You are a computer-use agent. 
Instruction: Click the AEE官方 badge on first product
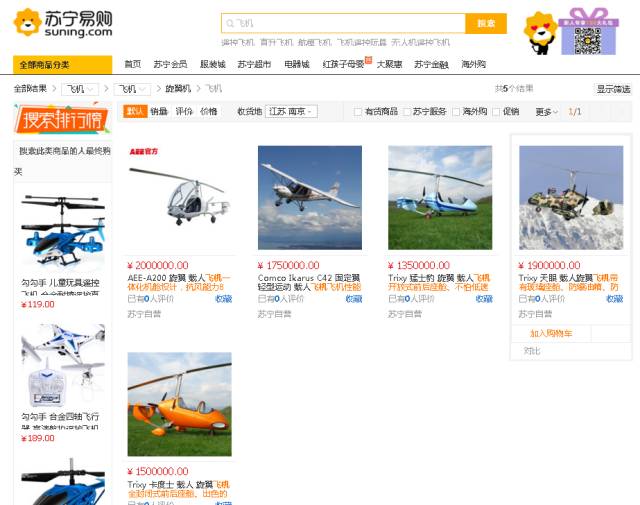(x=144, y=151)
